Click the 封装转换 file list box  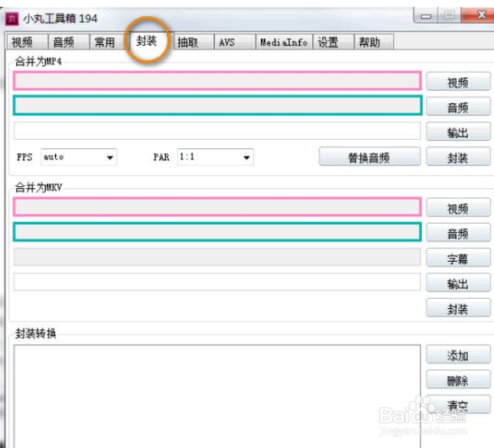(x=217, y=396)
